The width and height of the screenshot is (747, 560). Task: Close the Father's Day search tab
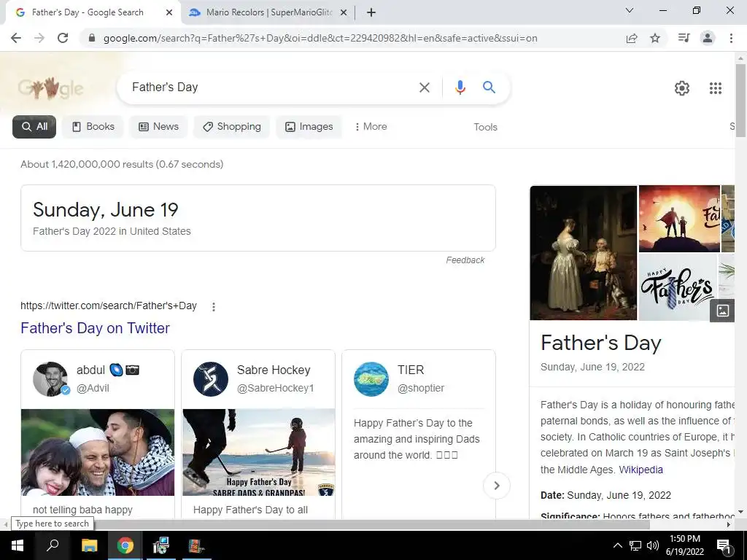[x=169, y=12]
